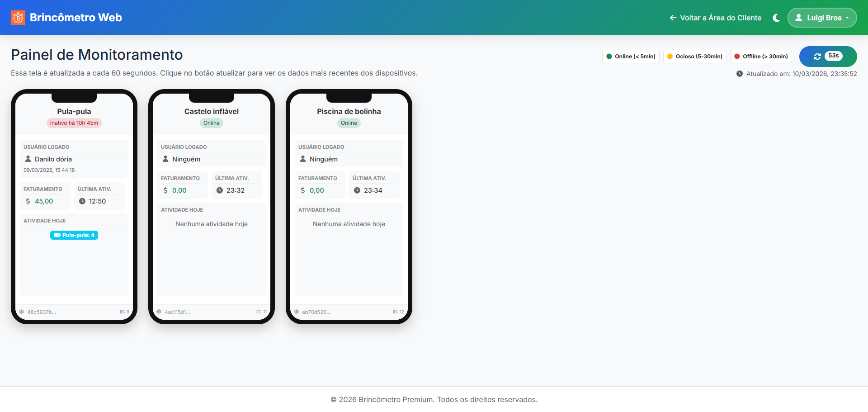Click the clock icon beside 12:50
This screenshot has width=868, height=412.
click(x=82, y=201)
